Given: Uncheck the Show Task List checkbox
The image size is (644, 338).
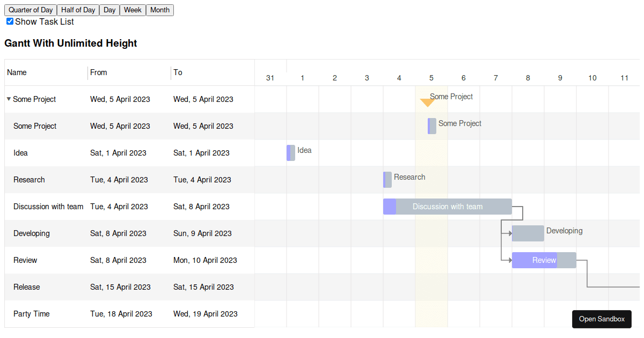Looking at the screenshot, I should pos(9,21).
